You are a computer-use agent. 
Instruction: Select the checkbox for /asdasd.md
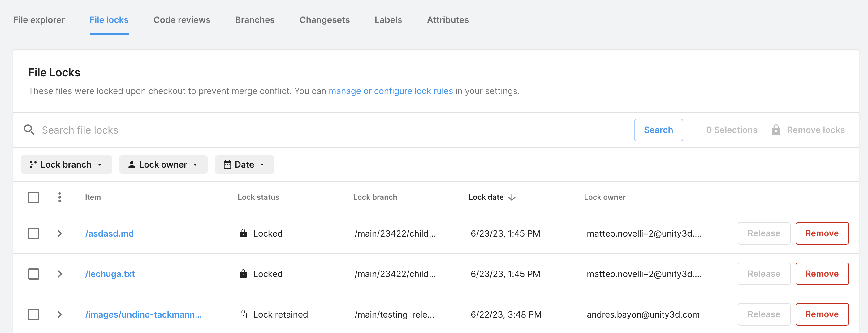[x=34, y=233]
